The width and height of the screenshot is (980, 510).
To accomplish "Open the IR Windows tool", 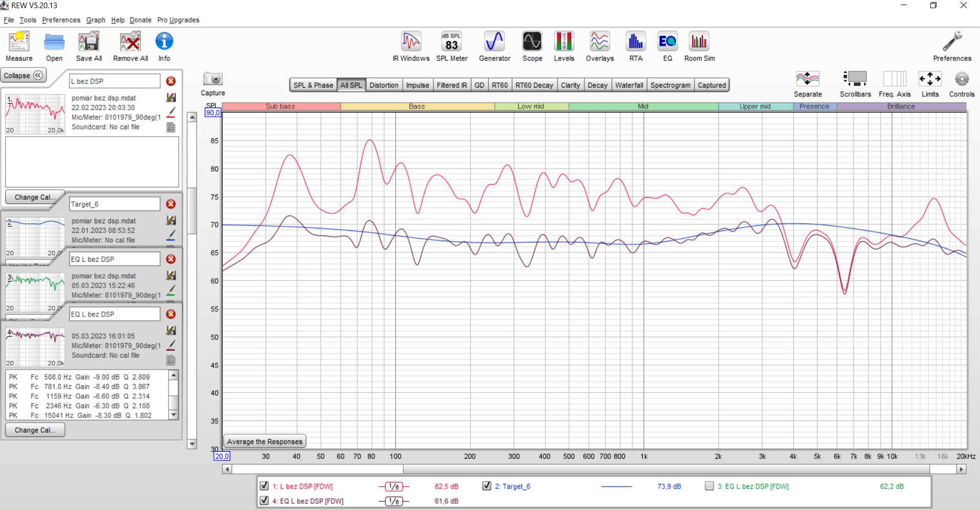I will point(411,41).
